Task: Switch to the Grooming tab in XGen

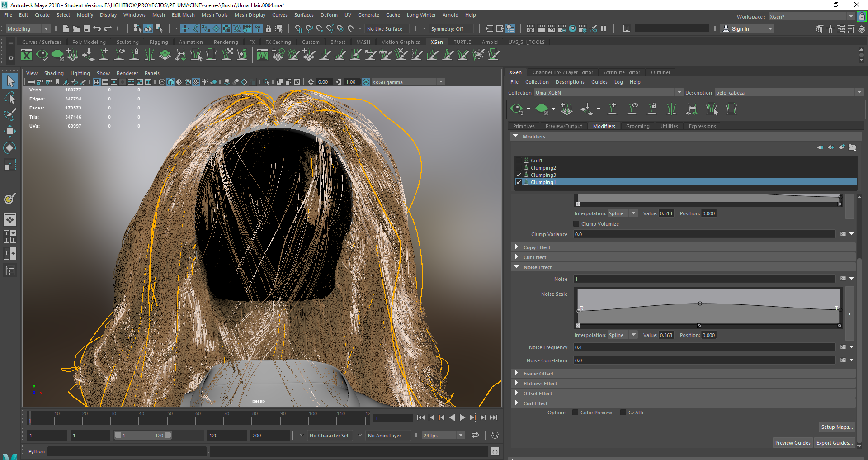Action: (x=637, y=126)
